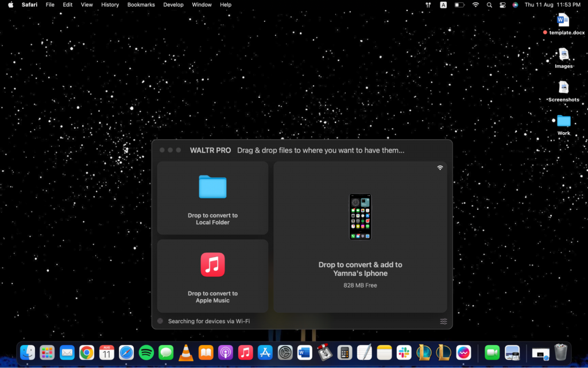Viewport: 588px width, 368px height.
Task: Click the blue Local Folder icon in WALTR
Action: [x=212, y=187]
